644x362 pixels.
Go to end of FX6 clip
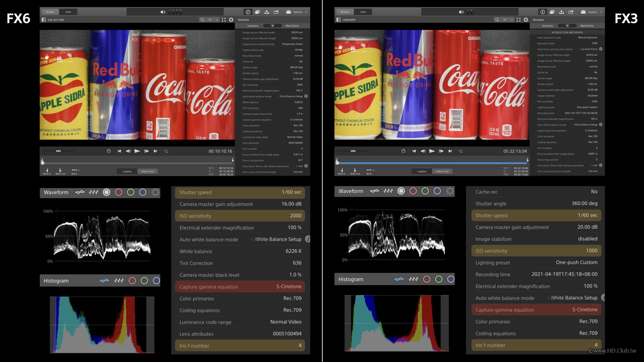tap(155, 151)
